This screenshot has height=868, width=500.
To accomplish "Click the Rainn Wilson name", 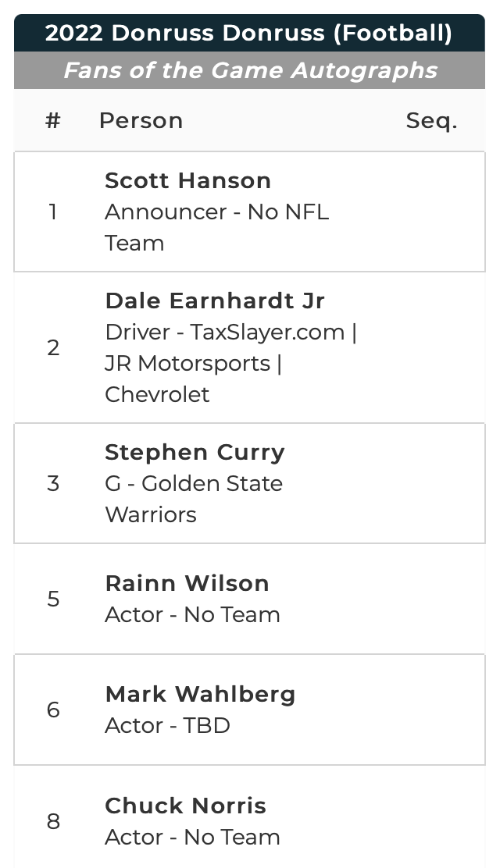I will [187, 583].
